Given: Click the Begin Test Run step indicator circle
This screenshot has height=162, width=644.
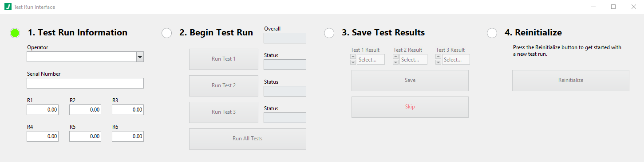Looking at the screenshot, I should click(x=167, y=33).
